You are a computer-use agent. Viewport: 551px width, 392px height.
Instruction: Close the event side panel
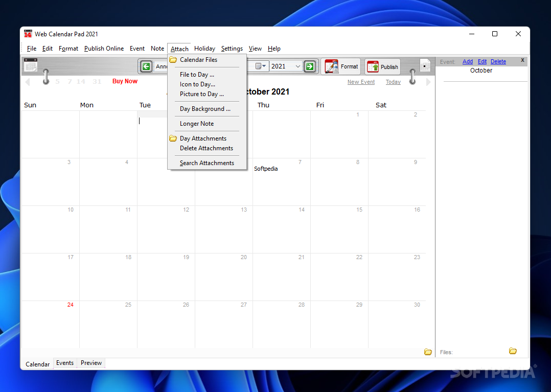click(522, 60)
